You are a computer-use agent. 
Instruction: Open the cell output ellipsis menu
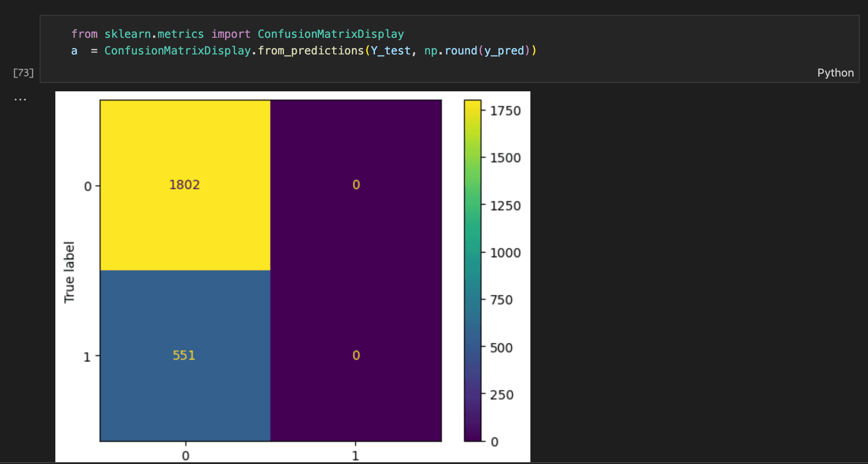tap(20, 99)
